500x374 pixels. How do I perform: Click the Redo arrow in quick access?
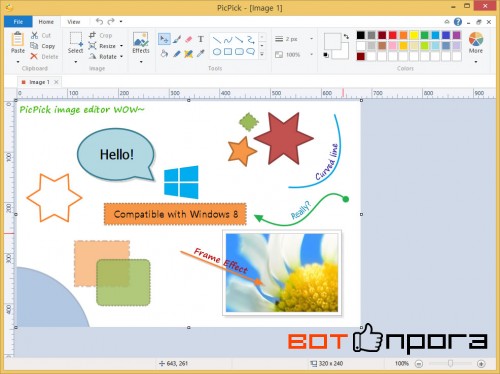coord(111,21)
